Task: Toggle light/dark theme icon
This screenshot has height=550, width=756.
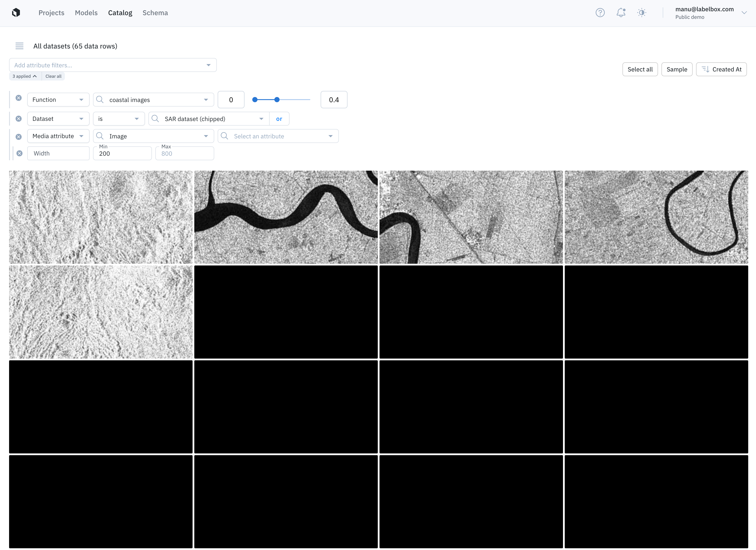Action: coord(642,13)
